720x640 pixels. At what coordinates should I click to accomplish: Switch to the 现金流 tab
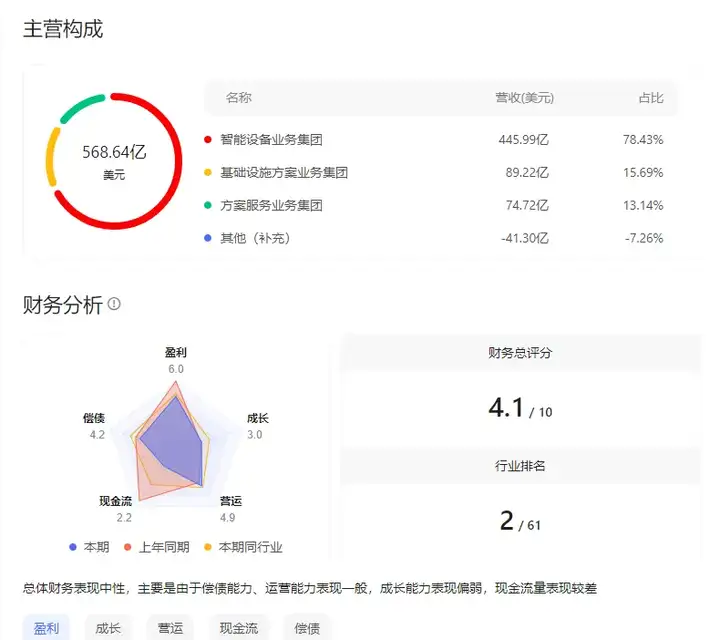(x=239, y=628)
